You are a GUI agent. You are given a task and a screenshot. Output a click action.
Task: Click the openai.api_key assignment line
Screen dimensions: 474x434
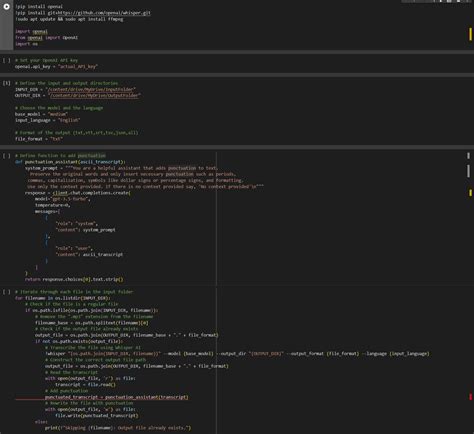(56, 67)
